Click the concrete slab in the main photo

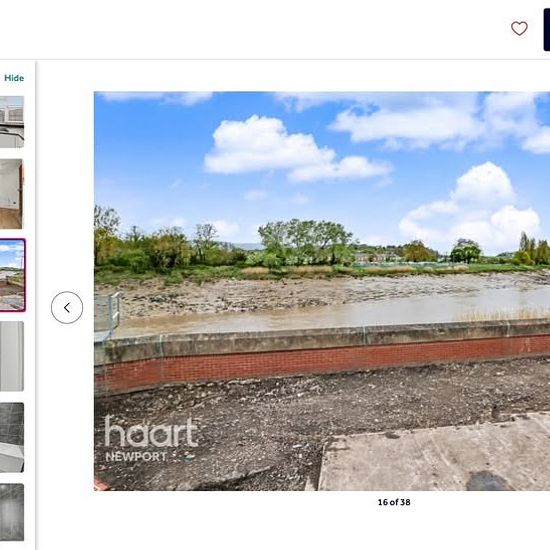(435, 452)
